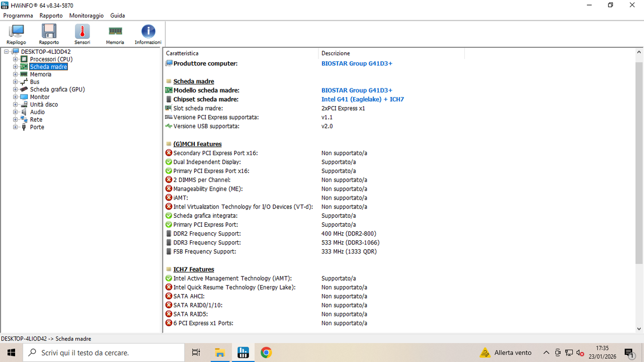Click the Memoria RAM toolbar icon
The width and height of the screenshot is (644, 362).
(115, 35)
